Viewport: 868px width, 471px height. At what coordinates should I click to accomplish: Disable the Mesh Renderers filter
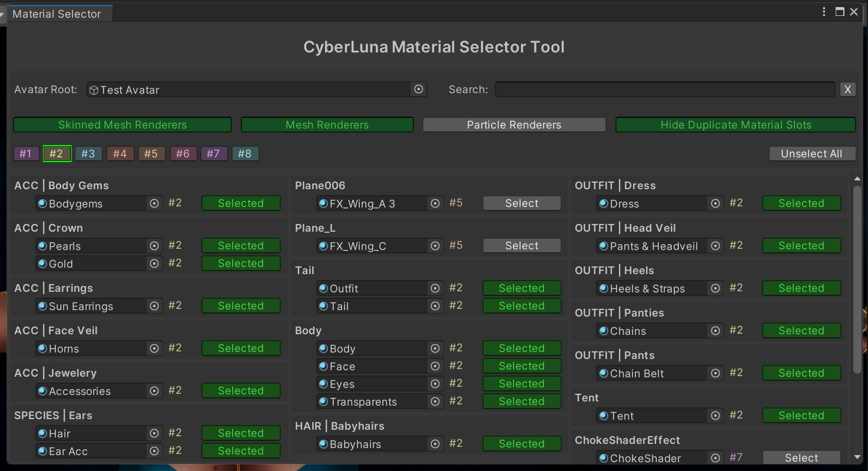(327, 125)
